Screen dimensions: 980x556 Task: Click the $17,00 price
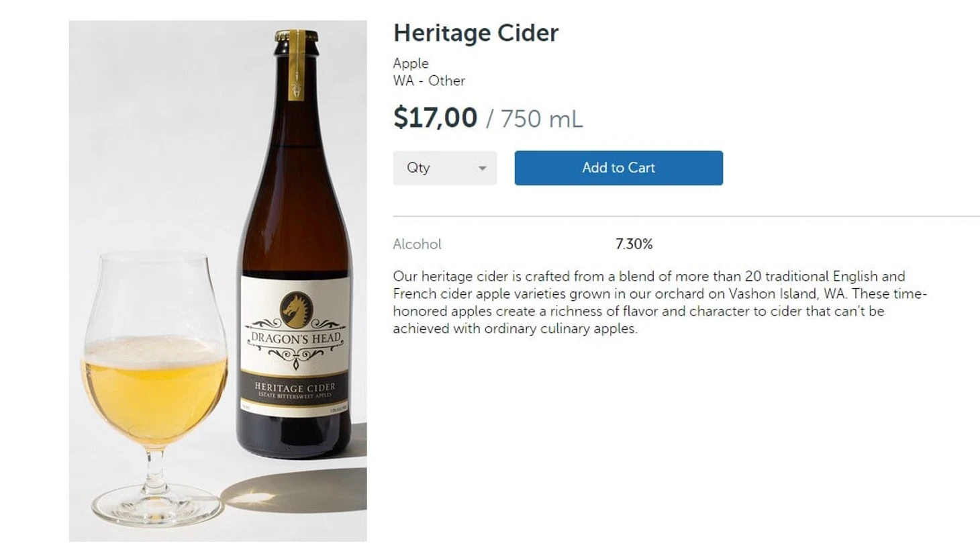[435, 118]
